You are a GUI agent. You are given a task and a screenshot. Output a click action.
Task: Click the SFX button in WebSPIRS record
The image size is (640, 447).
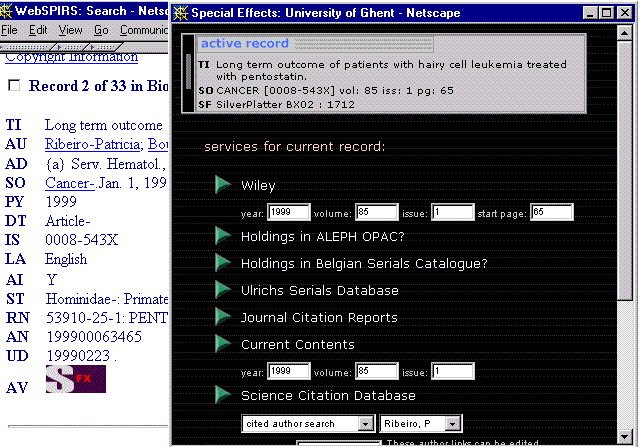(x=76, y=379)
